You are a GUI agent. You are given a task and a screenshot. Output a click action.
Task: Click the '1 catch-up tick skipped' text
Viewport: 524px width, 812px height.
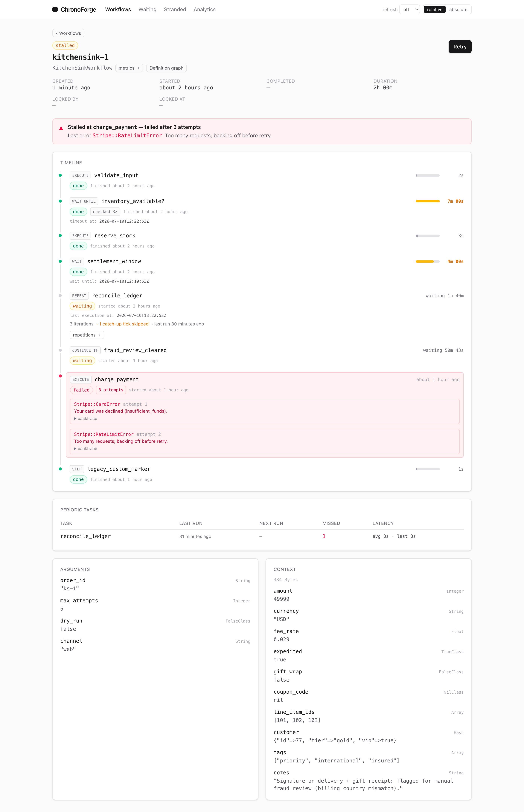[x=124, y=324]
